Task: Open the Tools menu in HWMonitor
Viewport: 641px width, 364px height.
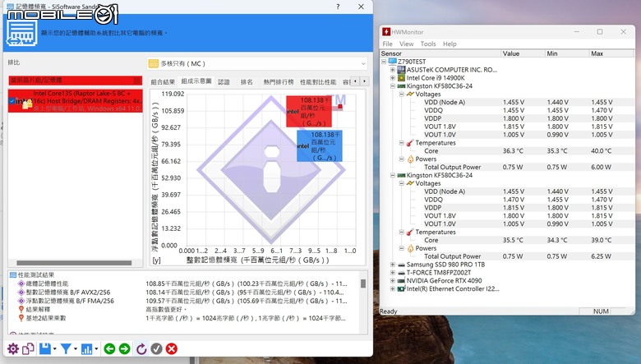Action: [x=428, y=44]
